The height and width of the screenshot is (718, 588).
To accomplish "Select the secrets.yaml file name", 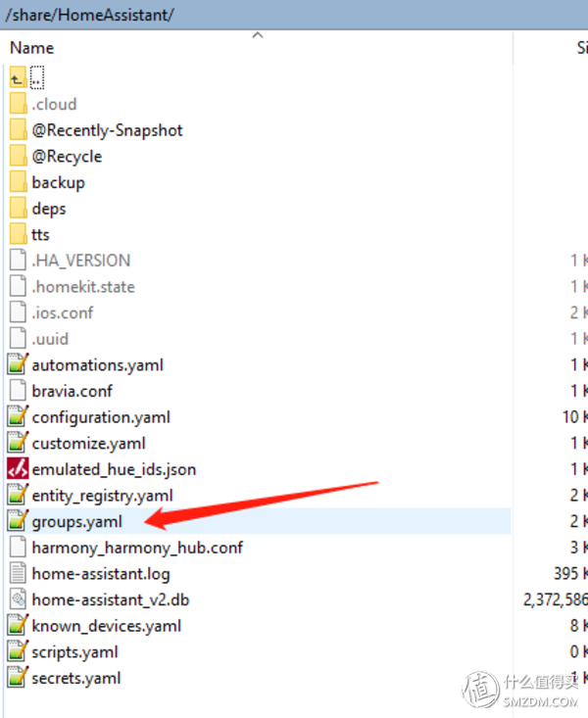I will (x=76, y=678).
